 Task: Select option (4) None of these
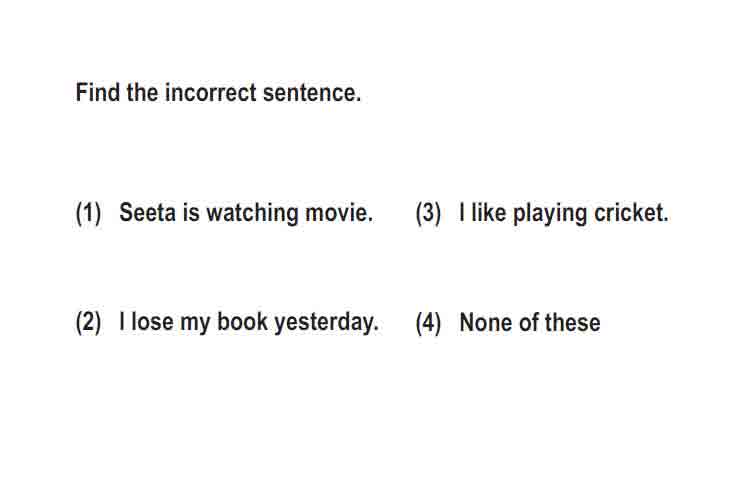coord(508,322)
